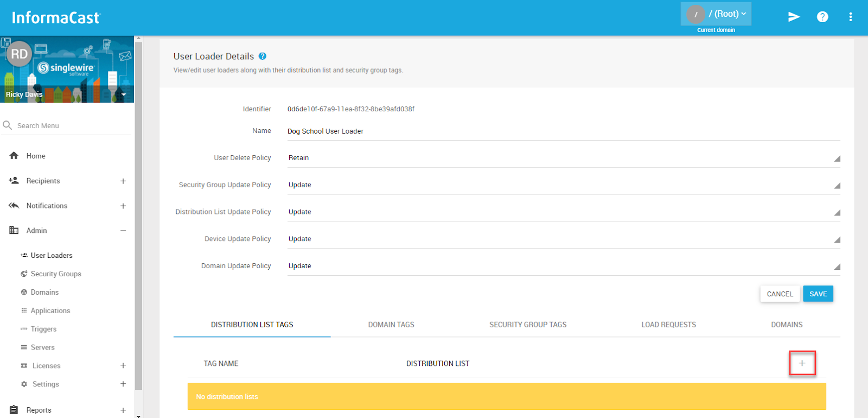Add a distribution list tag with plus icon
Image resolution: width=868 pixels, height=418 pixels.
[x=802, y=363]
